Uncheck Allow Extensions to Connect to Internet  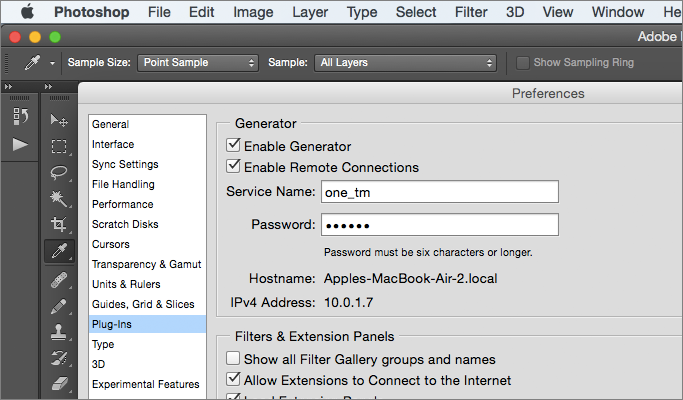click(x=233, y=379)
